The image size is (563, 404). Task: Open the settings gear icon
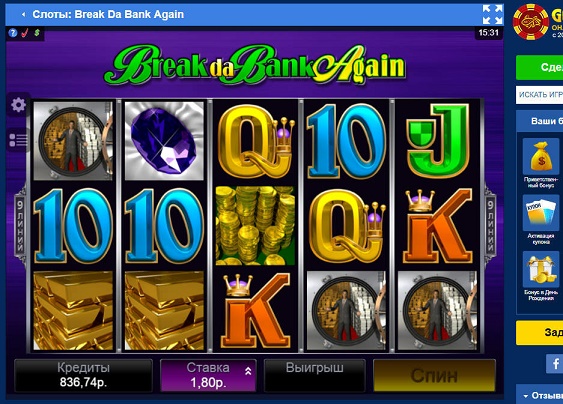[18, 105]
